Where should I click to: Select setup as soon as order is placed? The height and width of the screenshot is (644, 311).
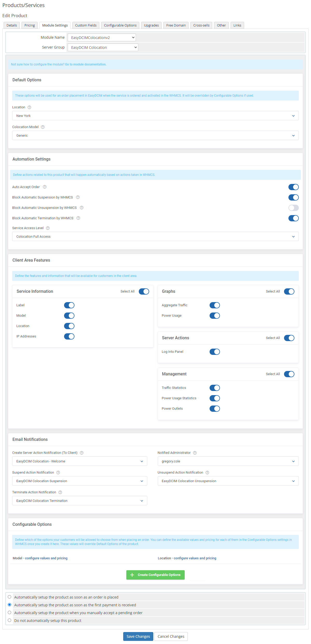coord(10,597)
